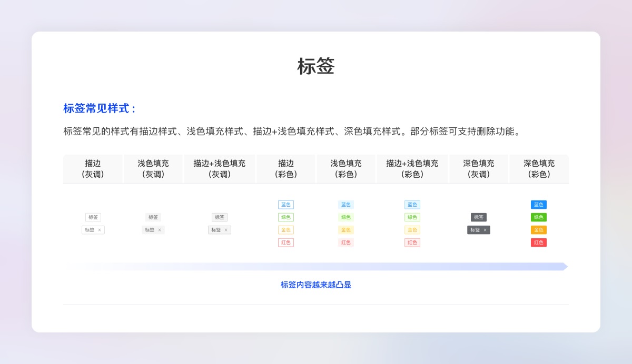The height and width of the screenshot is (364, 632).
Task: Click the dark gray 标签 tag without X
Action: pyautogui.click(x=478, y=217)
